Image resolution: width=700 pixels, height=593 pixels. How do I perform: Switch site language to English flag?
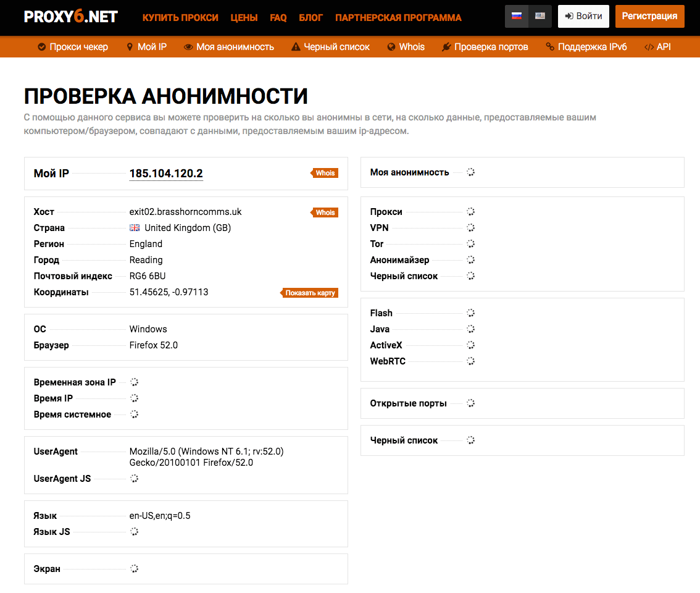540,16
